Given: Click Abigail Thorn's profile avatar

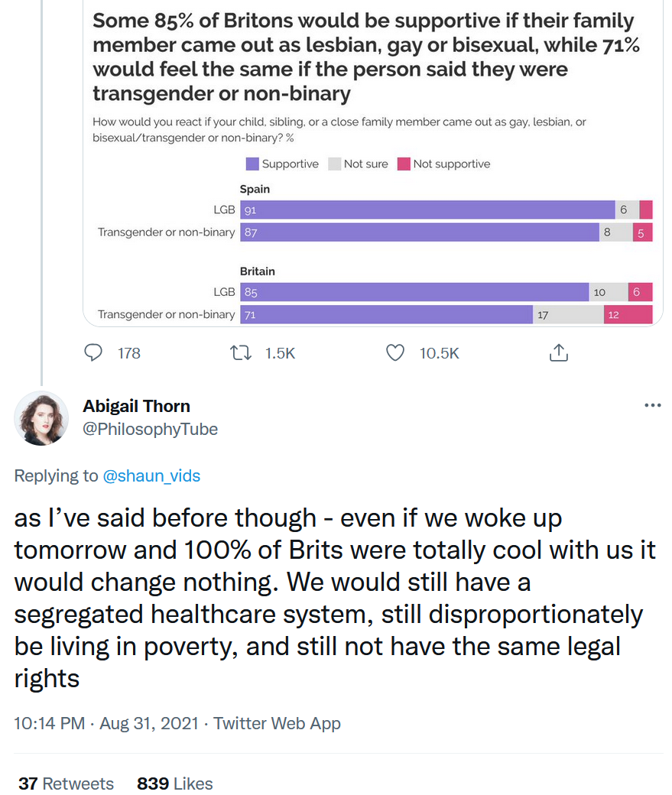Looking at the screenshot, I should coord(41,418).
